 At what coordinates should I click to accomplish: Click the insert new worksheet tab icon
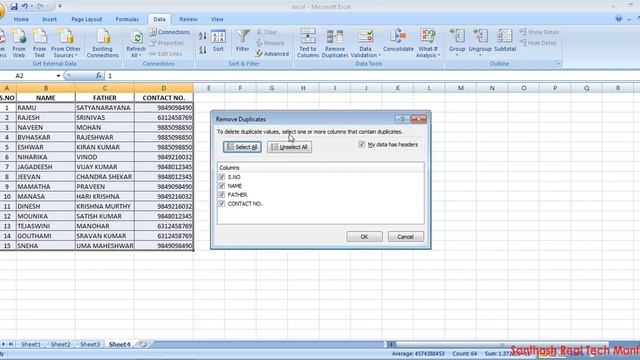point(142,344)
